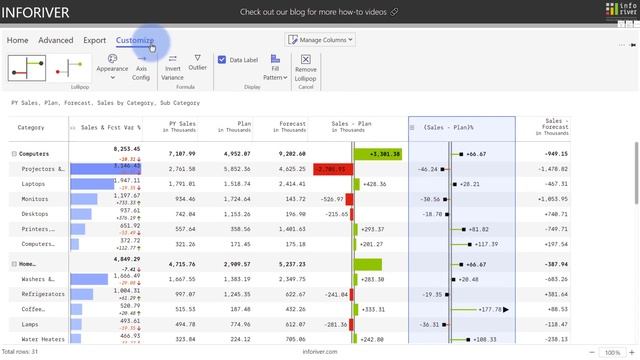Click the Sales - Forecast column header
This screenshot has height=360, width=640.
552,127
